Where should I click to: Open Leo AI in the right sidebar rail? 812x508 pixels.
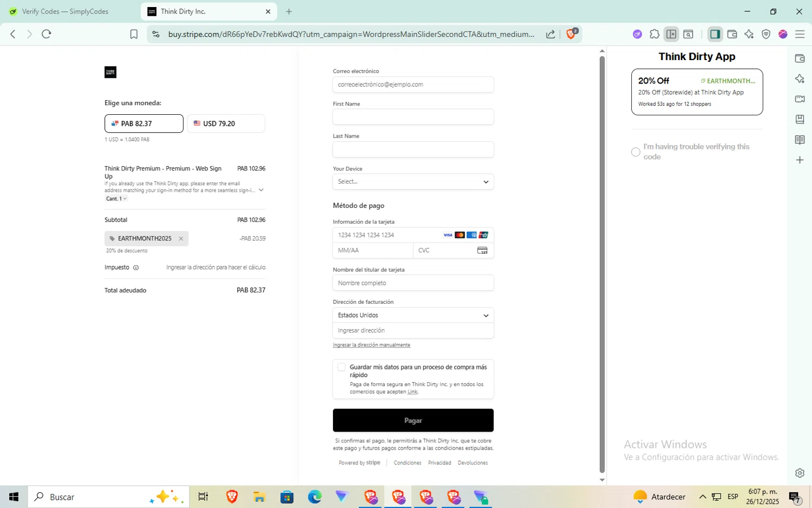tap(800, 79)
